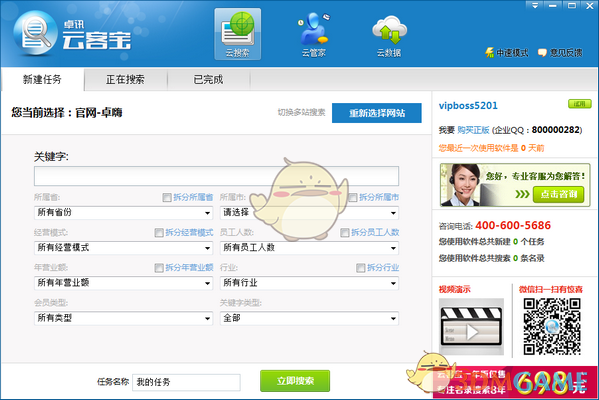Open the 云管家 cloud manager module
This screenshot has width=599, height=400.
point(314,34)
